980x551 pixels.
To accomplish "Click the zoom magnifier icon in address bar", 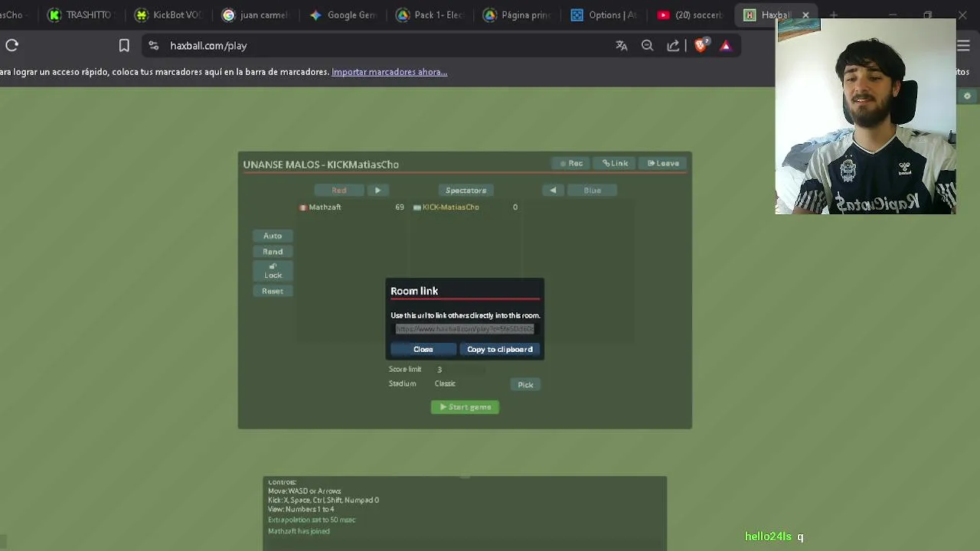I will click(x=648, y=46).
